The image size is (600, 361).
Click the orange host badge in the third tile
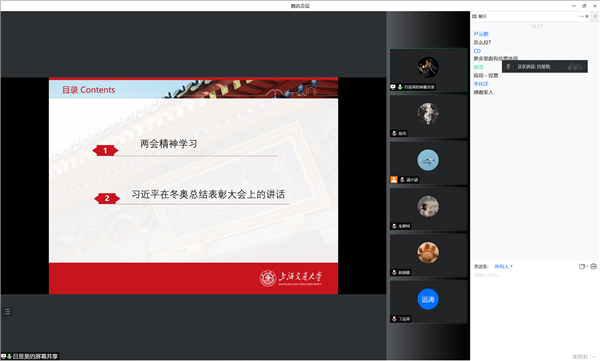[394, 180]
